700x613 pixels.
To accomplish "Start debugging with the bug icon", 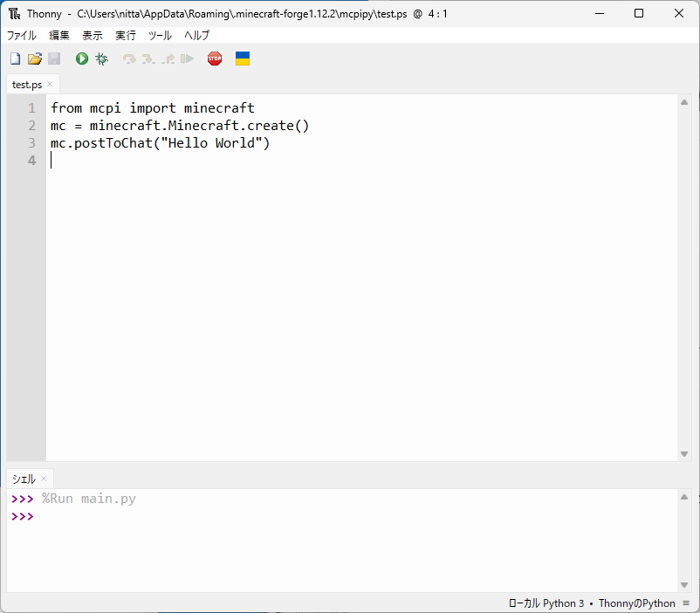I will 102,59.
